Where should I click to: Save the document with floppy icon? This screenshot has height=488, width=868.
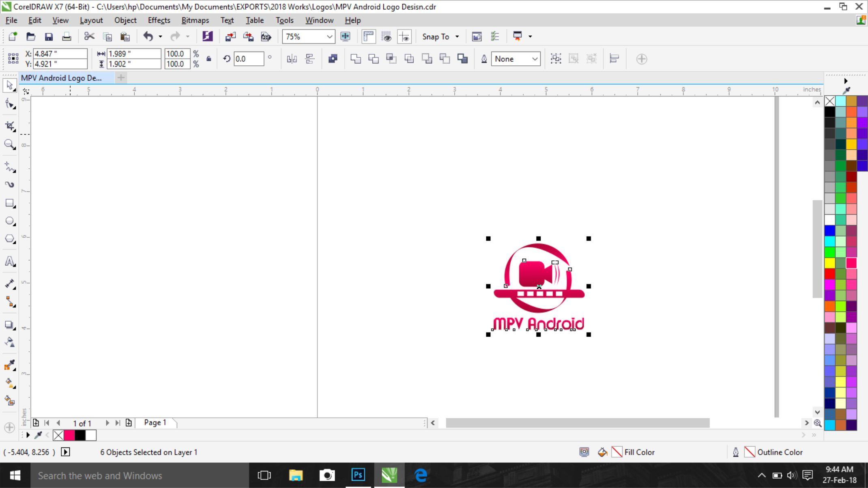(x=49, y=37)
